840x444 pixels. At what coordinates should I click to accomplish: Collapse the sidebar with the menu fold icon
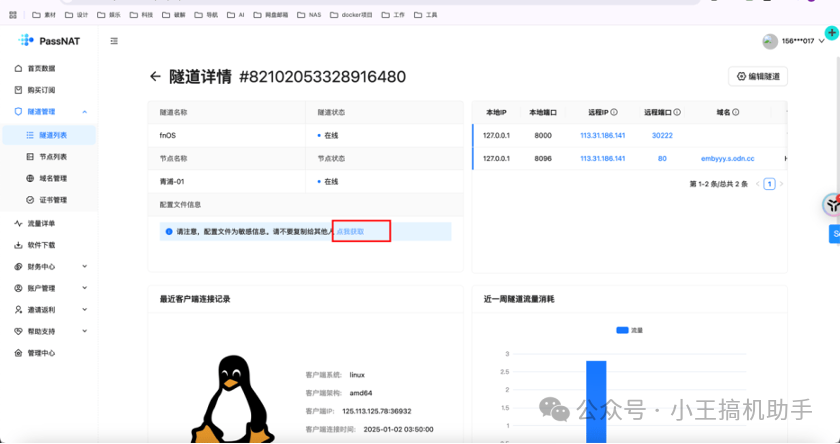coord(114,41)
